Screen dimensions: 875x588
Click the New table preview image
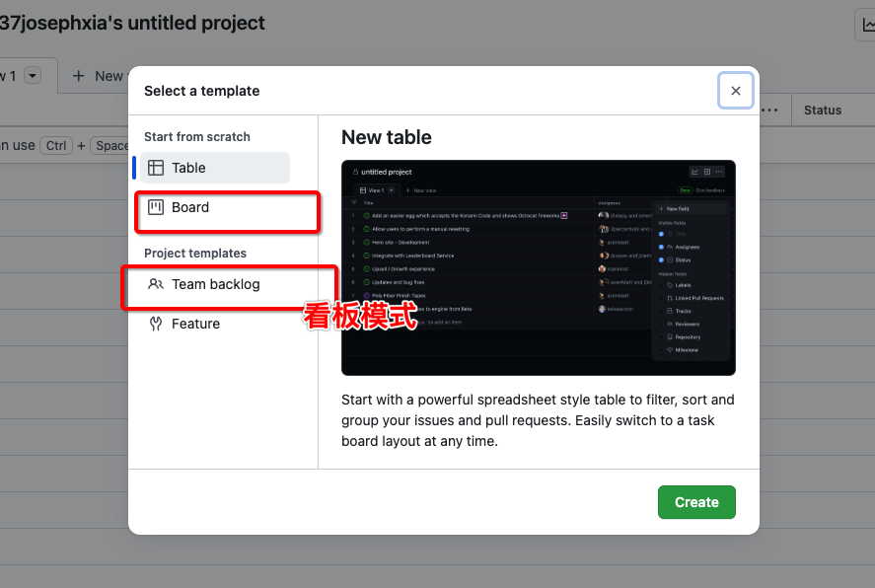(538, 267)
